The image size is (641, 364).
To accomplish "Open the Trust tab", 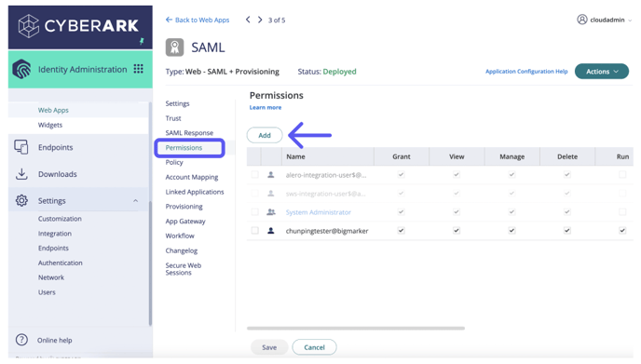I will [x=173, y=118].
